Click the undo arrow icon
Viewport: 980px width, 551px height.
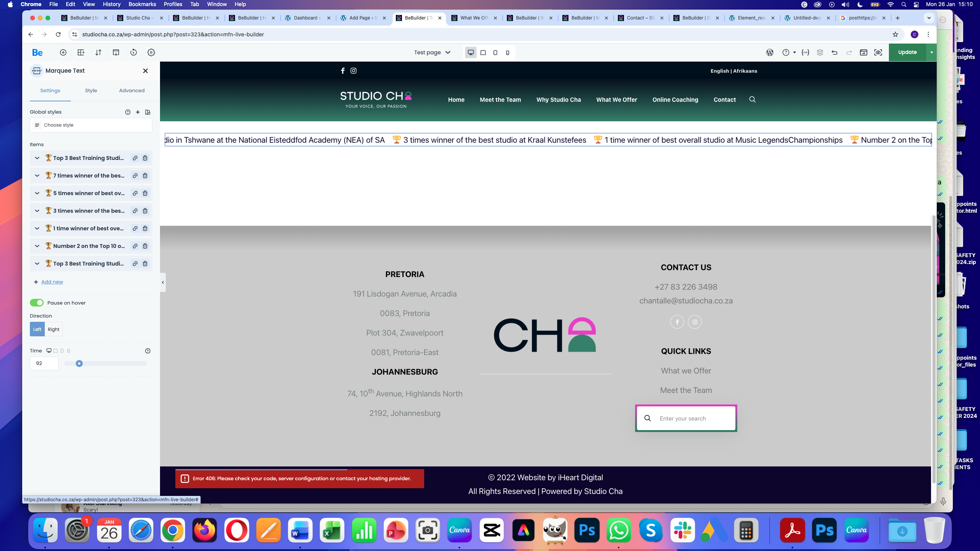coord(835,52)
